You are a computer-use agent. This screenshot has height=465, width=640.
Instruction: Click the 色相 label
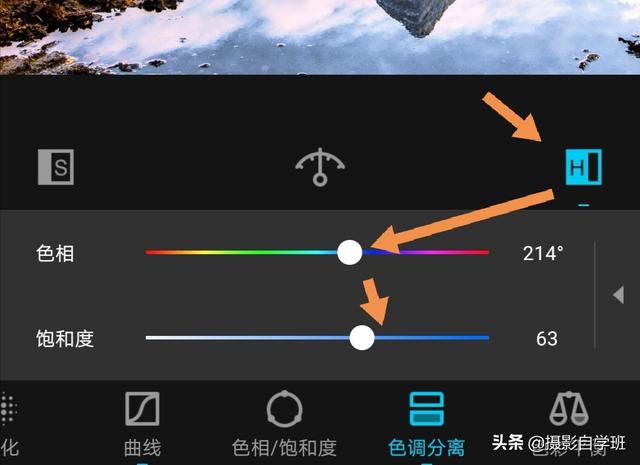click(55, 254)
